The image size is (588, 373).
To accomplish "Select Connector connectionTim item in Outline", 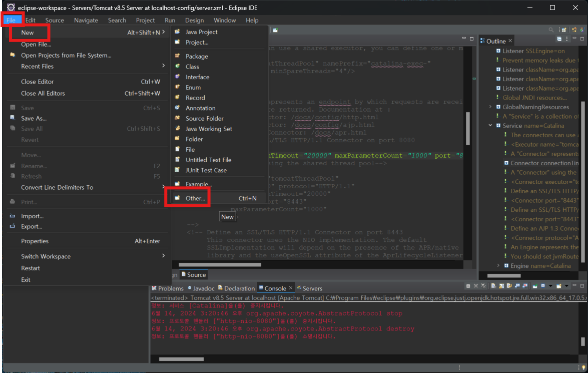I will 541,163.
